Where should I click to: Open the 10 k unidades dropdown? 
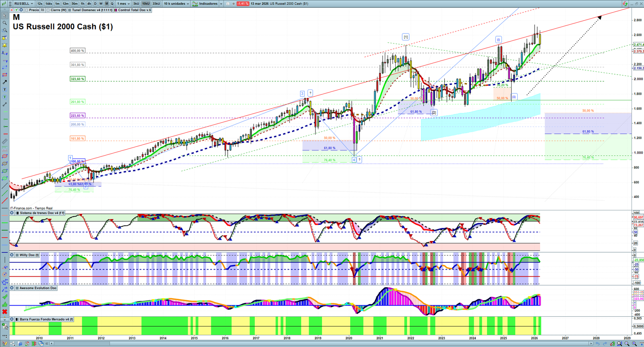click(x=176, y=4)
